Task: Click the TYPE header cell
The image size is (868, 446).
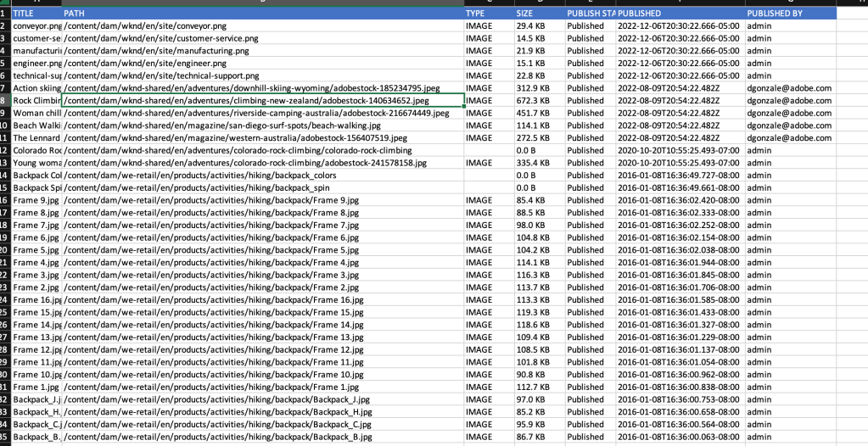Action: coord(488,14)
